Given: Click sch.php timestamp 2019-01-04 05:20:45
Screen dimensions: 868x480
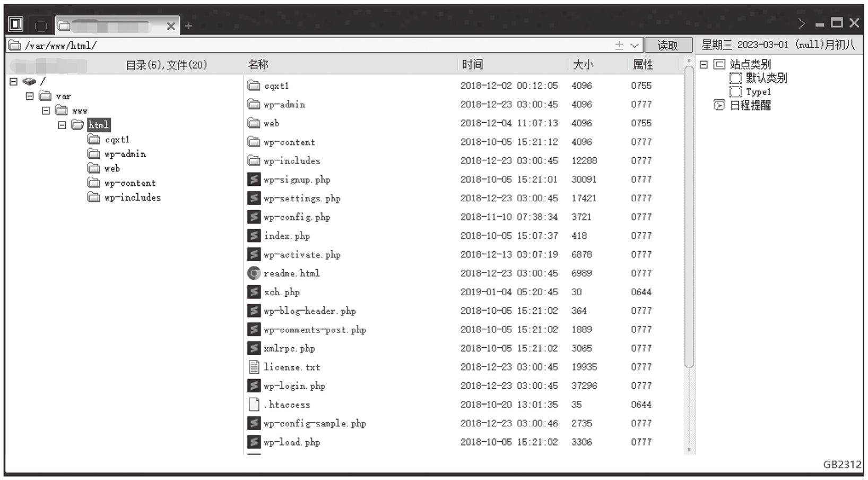Looking at the screenshot, I should click(x=509, y=292).
